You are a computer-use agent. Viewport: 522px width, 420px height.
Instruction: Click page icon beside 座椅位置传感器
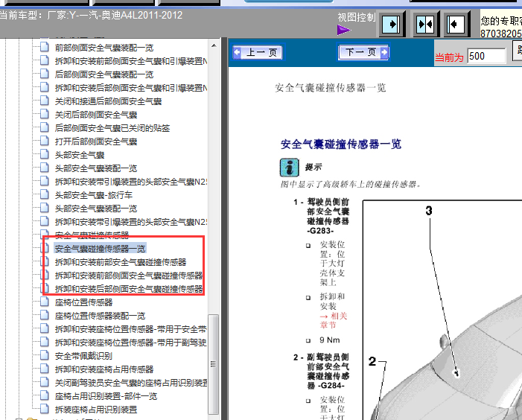click(44, 302)
